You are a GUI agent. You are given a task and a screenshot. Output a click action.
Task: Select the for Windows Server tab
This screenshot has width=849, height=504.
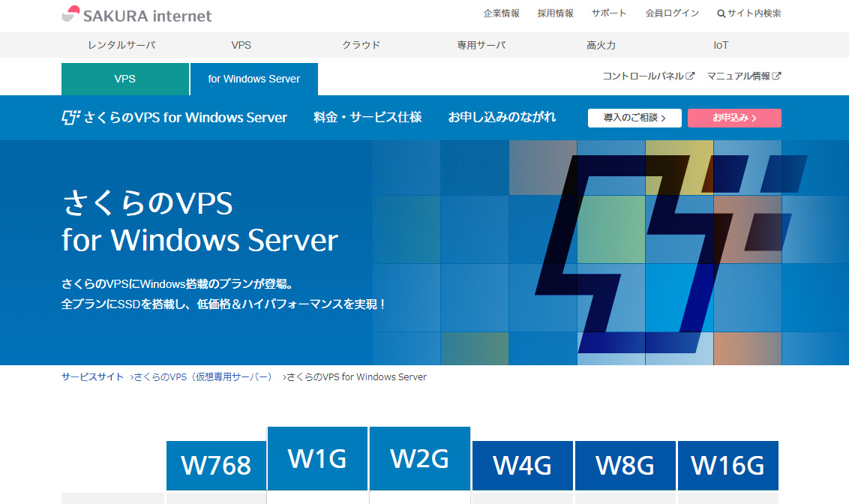pos(253,79)
